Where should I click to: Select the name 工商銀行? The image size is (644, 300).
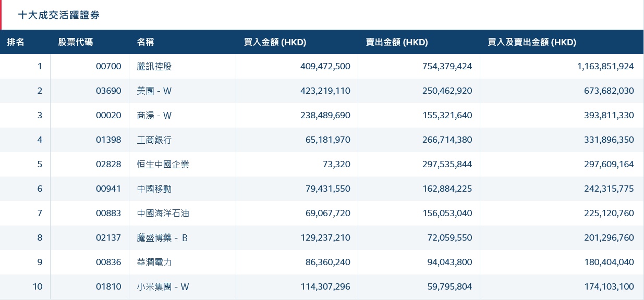pos(154,140)
